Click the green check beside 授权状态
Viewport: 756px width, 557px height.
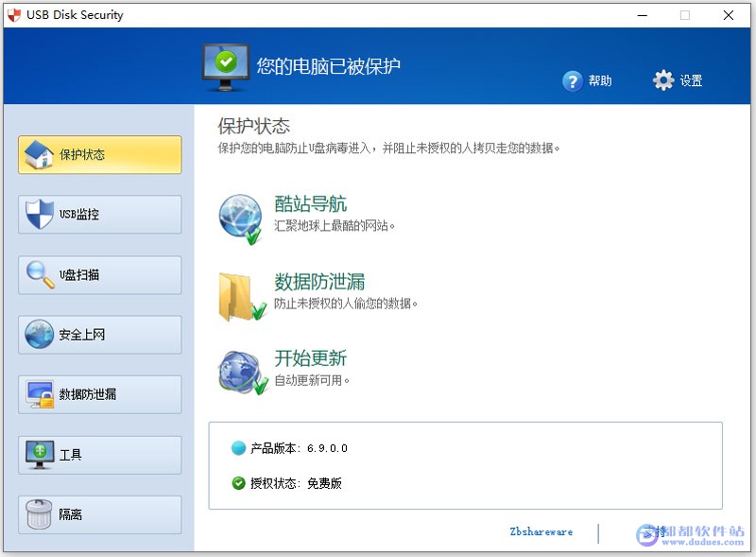click(239, 483)
